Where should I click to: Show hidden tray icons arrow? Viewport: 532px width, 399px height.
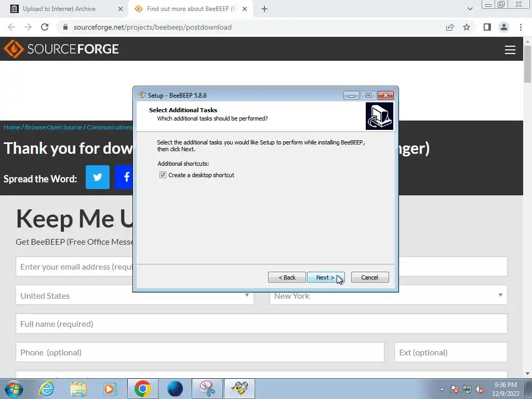[442, 389]
